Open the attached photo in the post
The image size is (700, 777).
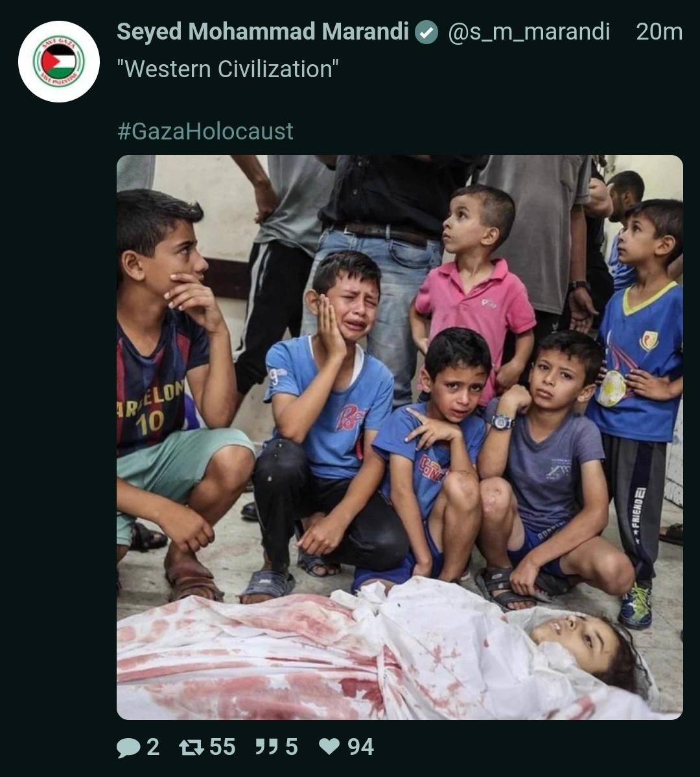tap(399, 436)
